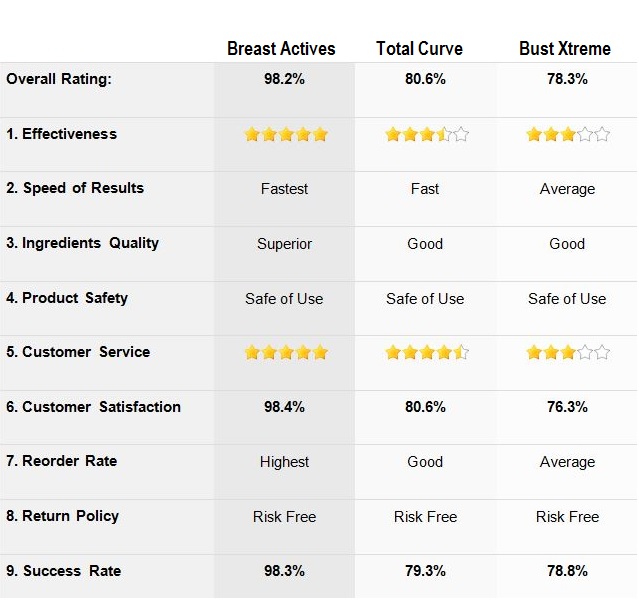Click Total Curve's Risk Free cell
Image resolution: width=639 pixels, height=600 pixels.
[425, 517]
